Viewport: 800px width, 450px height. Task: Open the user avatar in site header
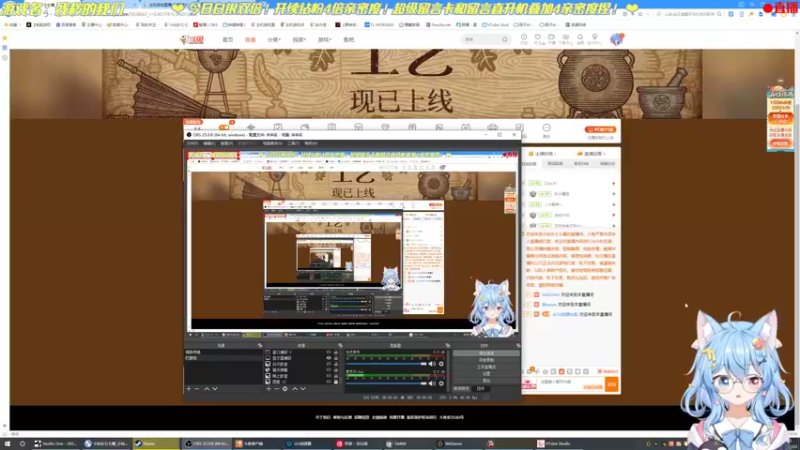616,39
